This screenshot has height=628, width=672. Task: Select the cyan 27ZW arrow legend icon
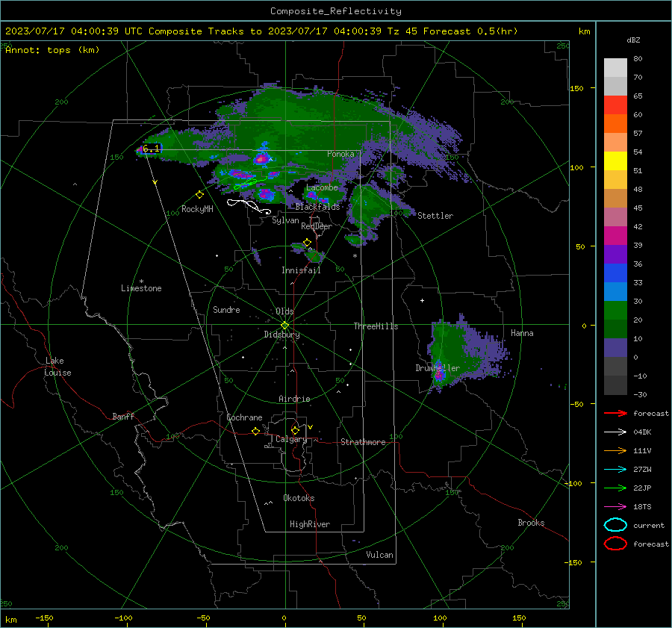tap(615, 470)
